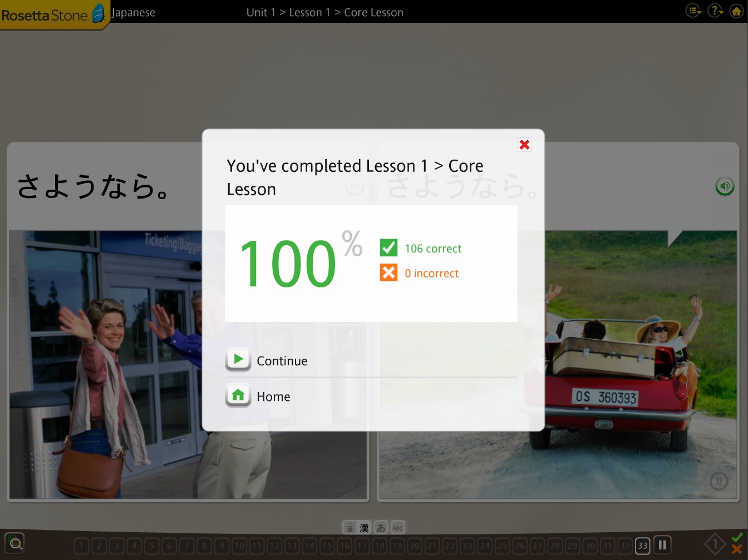Viewport: 748px width, 560px height.
Task: Click the next arrow on the car photo
Action: (x=719, y=481)
